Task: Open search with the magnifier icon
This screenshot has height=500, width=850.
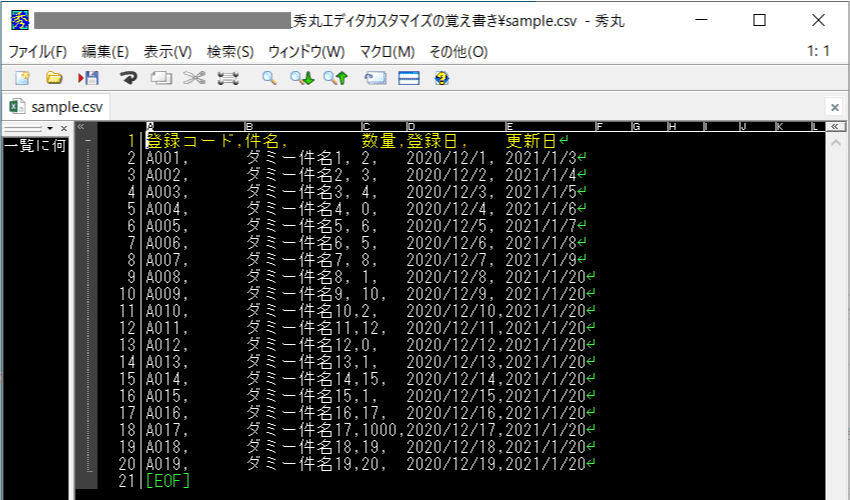Action: (x=269, y=78)
